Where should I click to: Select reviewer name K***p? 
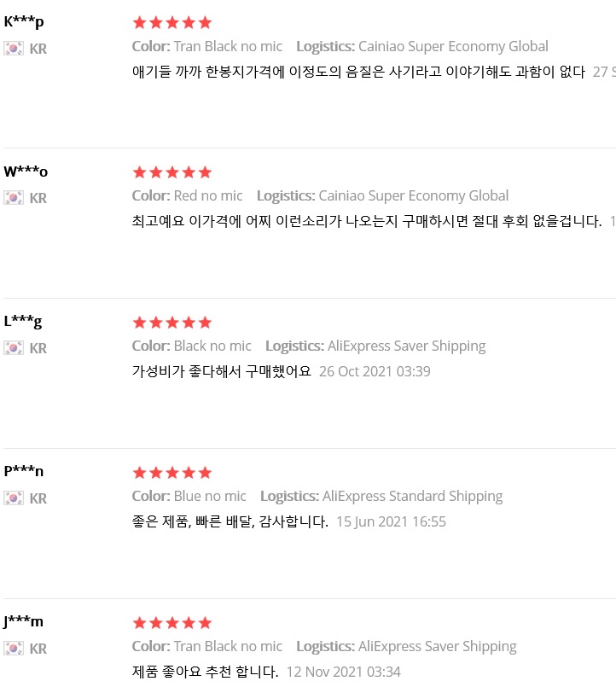click(24, 22)
